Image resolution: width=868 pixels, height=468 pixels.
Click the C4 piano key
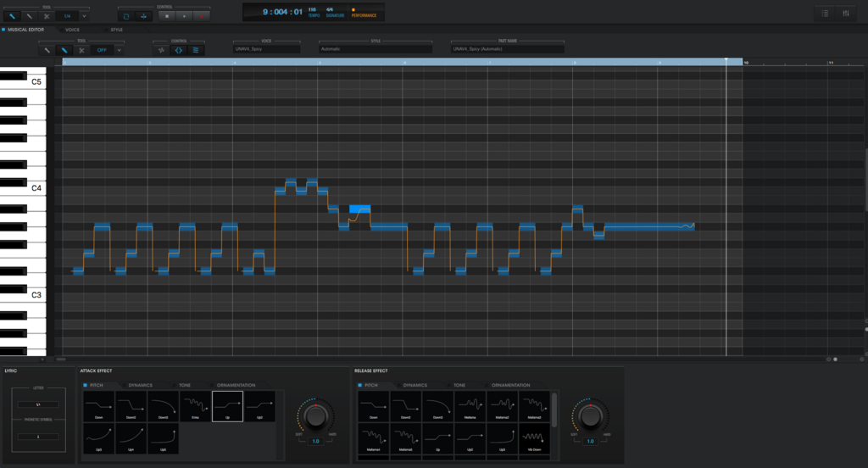pyautogui.click(x=36, y=188)
